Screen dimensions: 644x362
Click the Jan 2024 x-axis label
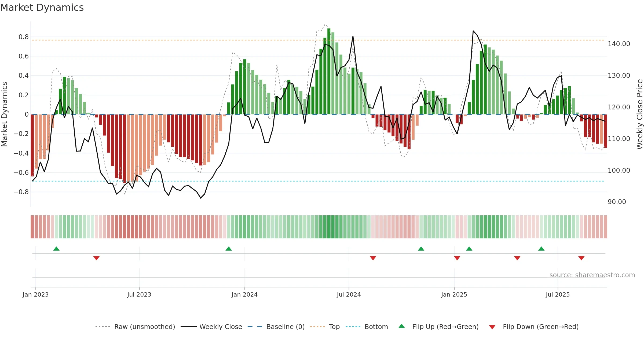245,295
